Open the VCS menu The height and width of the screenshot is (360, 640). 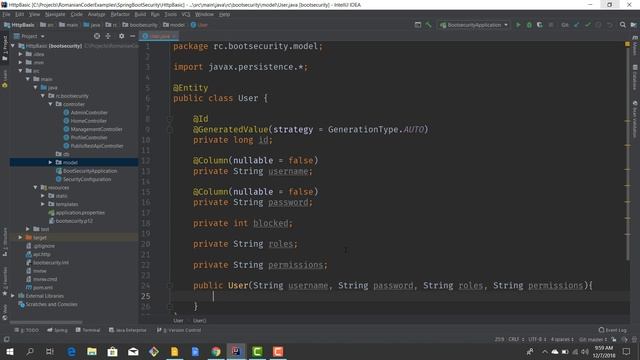click(x=186, y=14)
